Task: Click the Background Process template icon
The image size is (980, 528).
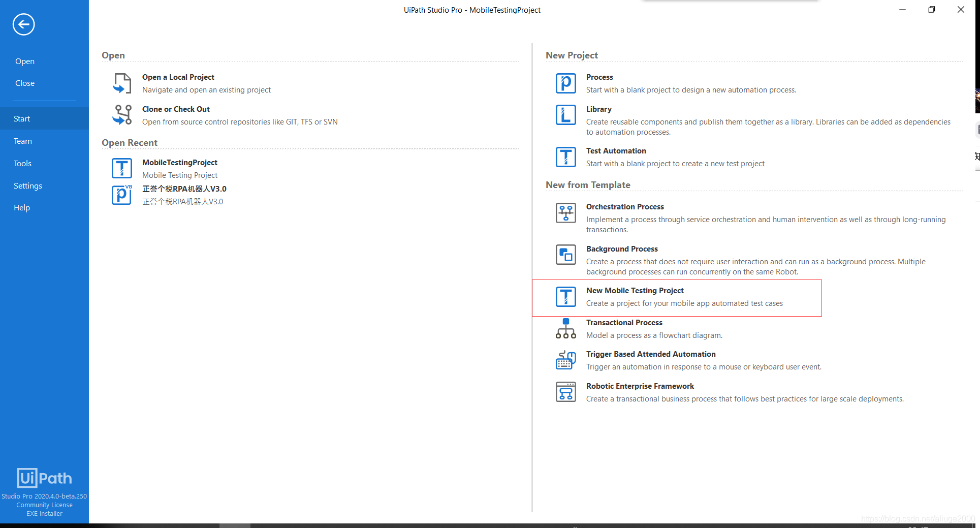Action: tap(565, 255)
